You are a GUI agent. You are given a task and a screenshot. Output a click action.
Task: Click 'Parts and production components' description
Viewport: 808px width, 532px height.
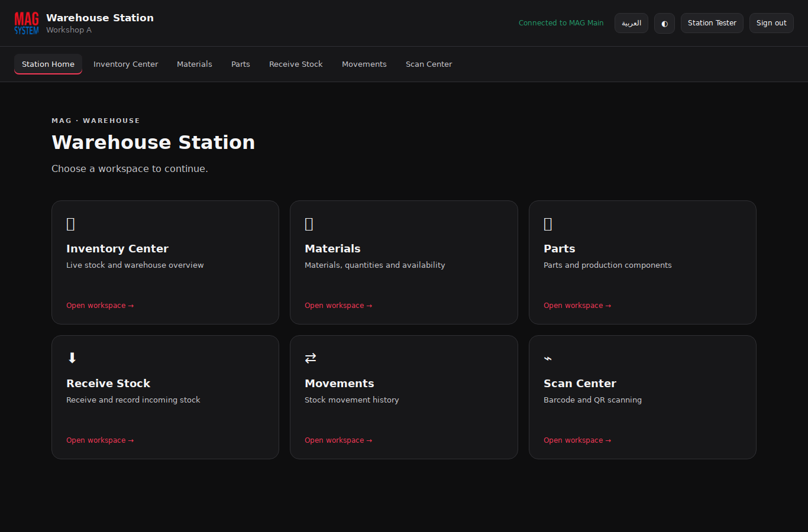click(x=607, y=265)
